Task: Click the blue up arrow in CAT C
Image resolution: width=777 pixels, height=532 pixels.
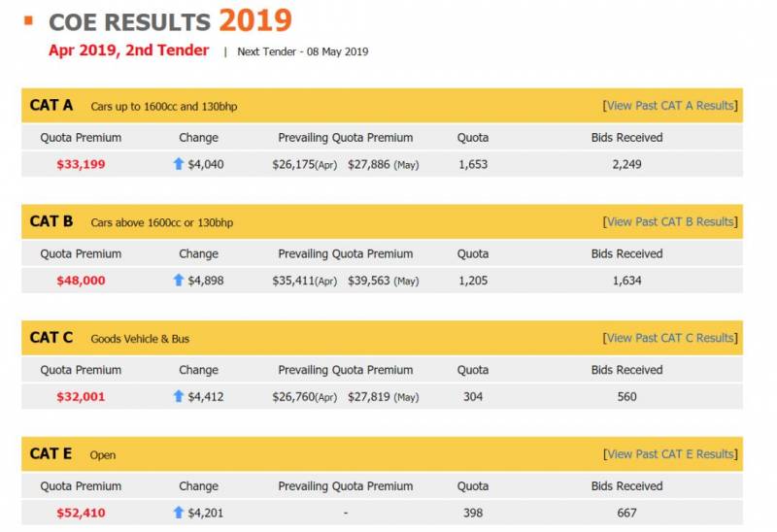Action: click(x=179, y=396)
